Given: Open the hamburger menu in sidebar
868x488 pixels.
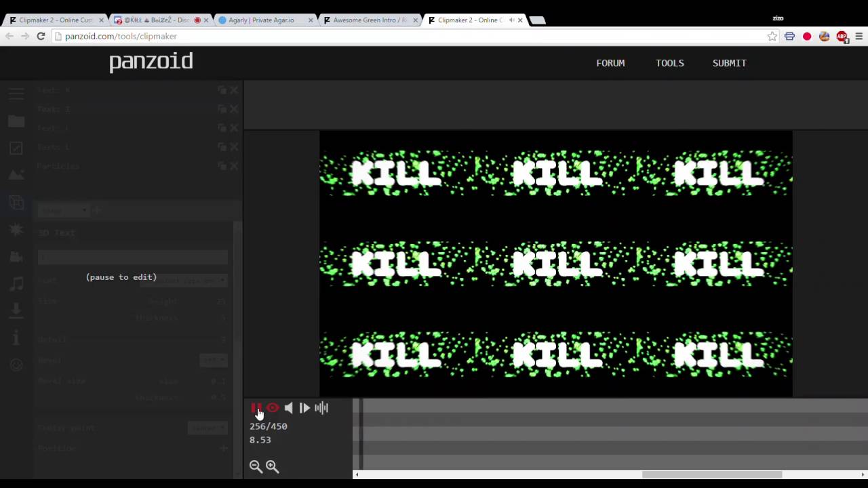Looking at the screenshot, I should click(16, 94).
